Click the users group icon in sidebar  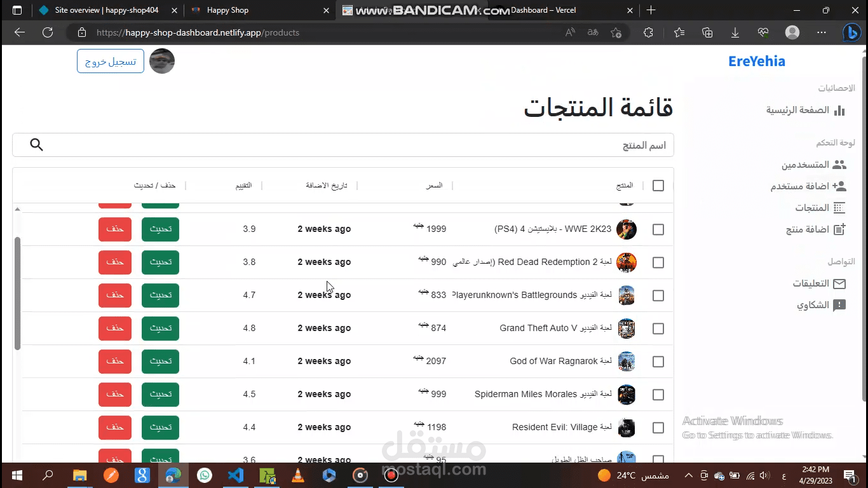tap(840, 165)
